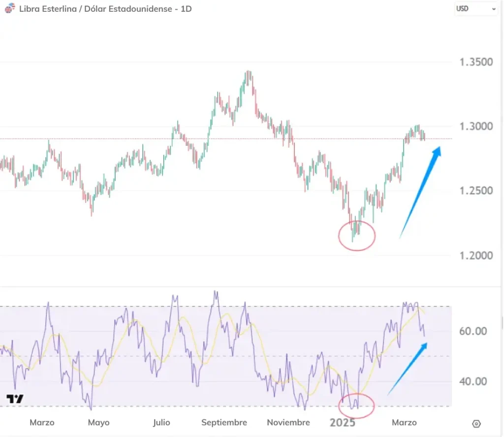This screenshot has height=437, width=504.
Task: Open the USD currency dropdown
Action: (x=476, y=9)
